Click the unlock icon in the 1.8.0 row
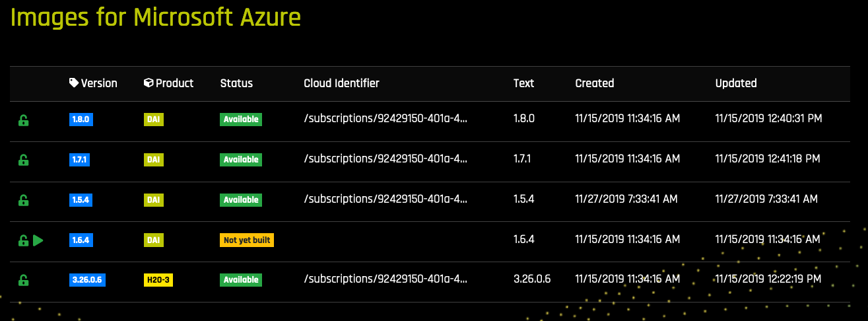 tap(23, 120)
